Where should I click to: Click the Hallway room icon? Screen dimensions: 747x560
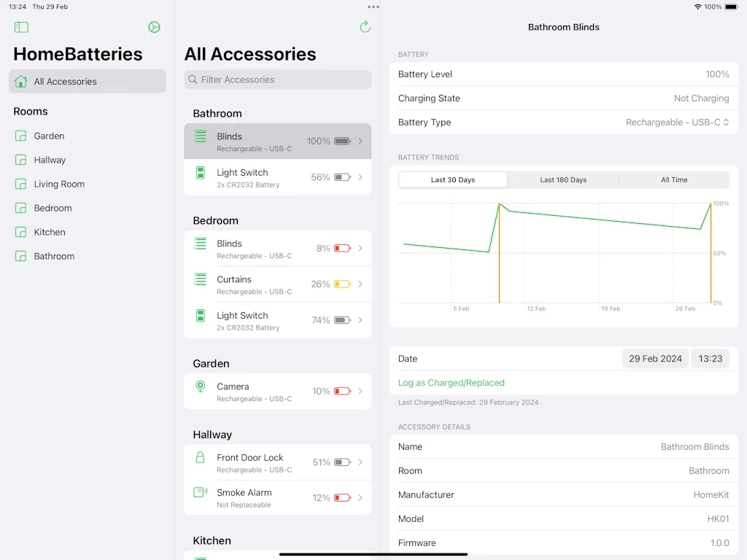coord(20,160)
